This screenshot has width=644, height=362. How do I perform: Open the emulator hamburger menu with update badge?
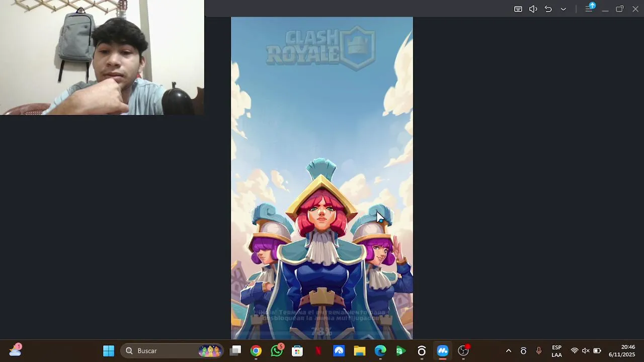589,8
